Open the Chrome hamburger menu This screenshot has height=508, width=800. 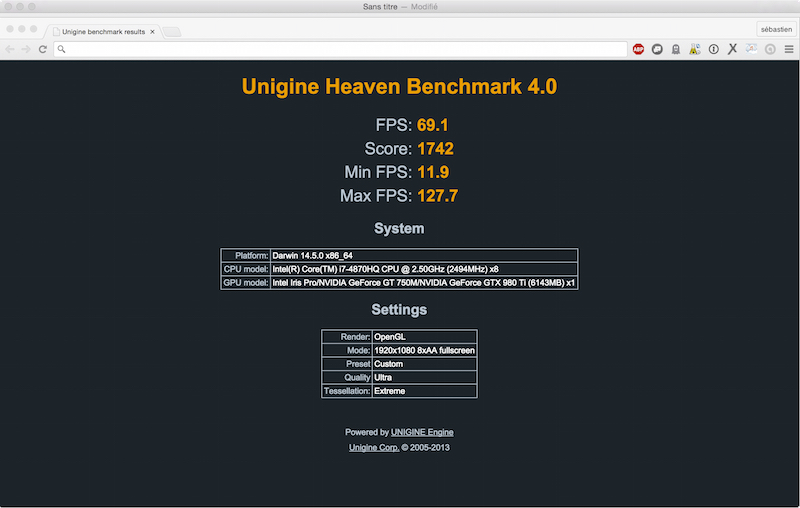789,49
